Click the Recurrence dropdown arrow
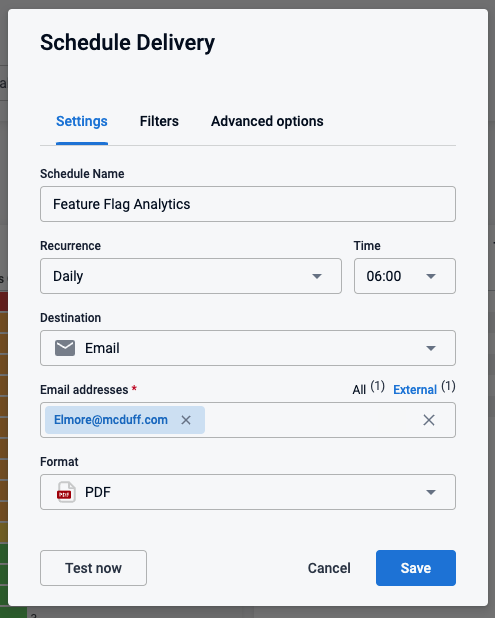The height and width of the screenshot is (618, 495). click(x=317, y=276)
